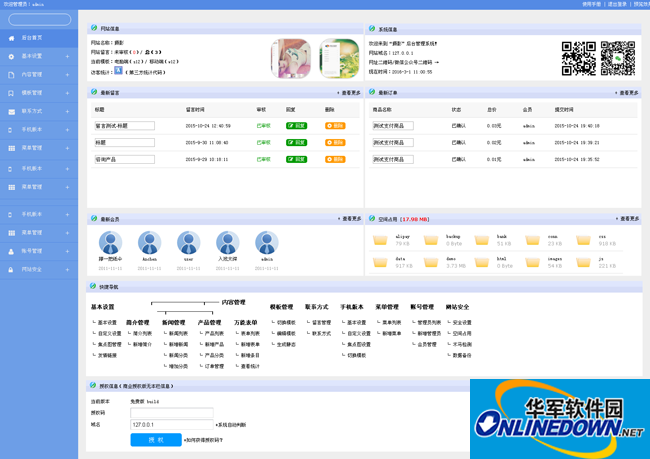Screen dimensions: 650x459
Task: Click the 留言测试-标题 title field
Action: pyautogui.click(x=125, y=126)
